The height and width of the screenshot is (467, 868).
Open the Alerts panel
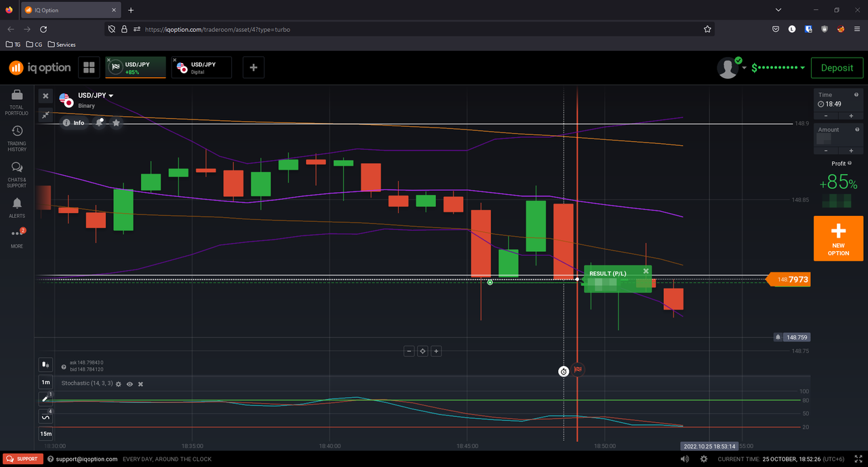[x=17, y=208]
